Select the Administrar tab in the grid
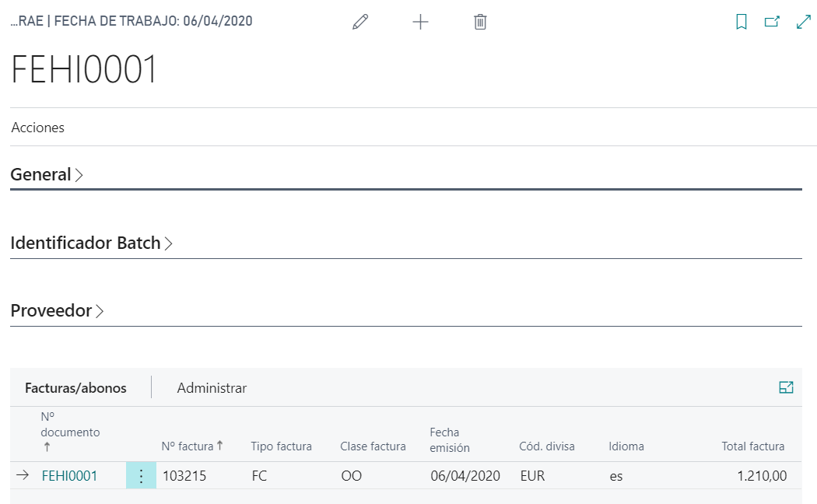 coord(212,387)
